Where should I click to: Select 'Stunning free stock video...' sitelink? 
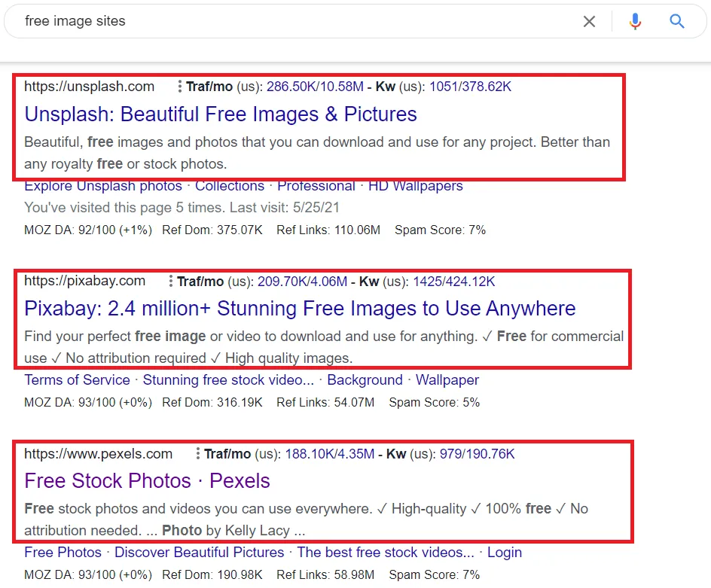coord(228,380)
